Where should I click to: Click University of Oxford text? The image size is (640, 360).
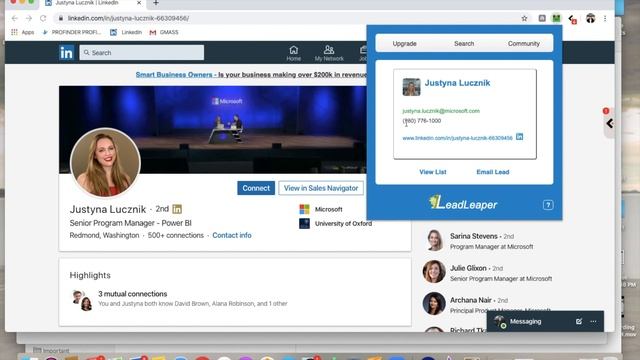point(343,224)
